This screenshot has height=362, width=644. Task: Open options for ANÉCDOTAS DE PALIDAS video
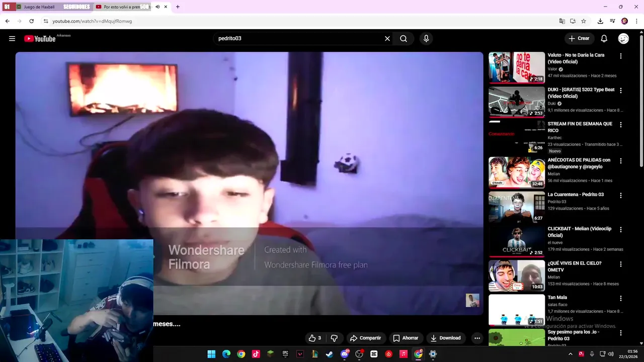[620, 161]
